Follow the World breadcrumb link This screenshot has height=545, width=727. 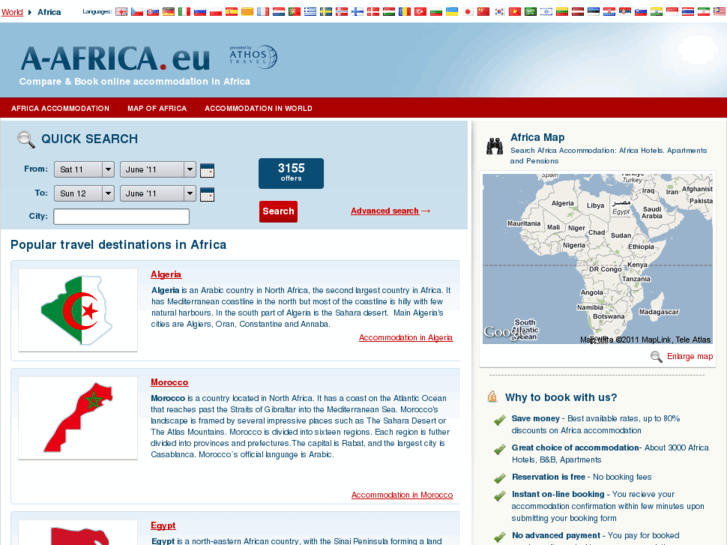click(x=12, y=12)
